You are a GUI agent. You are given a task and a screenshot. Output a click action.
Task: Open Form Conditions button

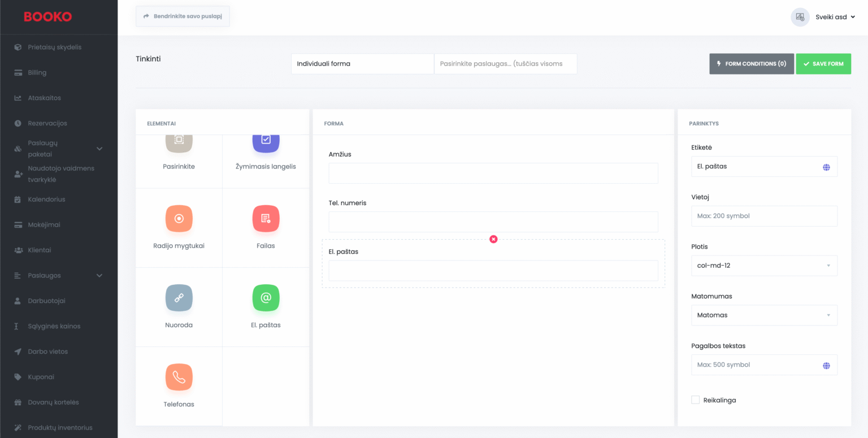(x=751, y=64)
